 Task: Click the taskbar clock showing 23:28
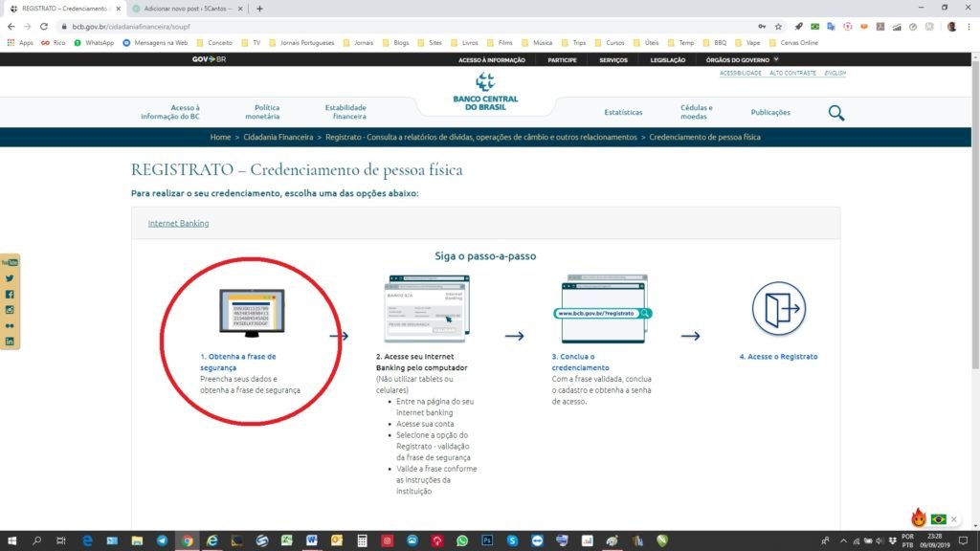[934, 541]
